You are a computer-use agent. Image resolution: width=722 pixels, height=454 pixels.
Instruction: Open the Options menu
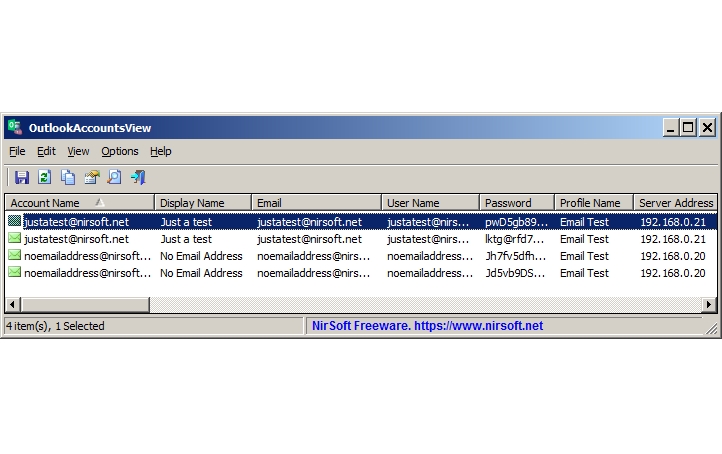tap(120, 151)
